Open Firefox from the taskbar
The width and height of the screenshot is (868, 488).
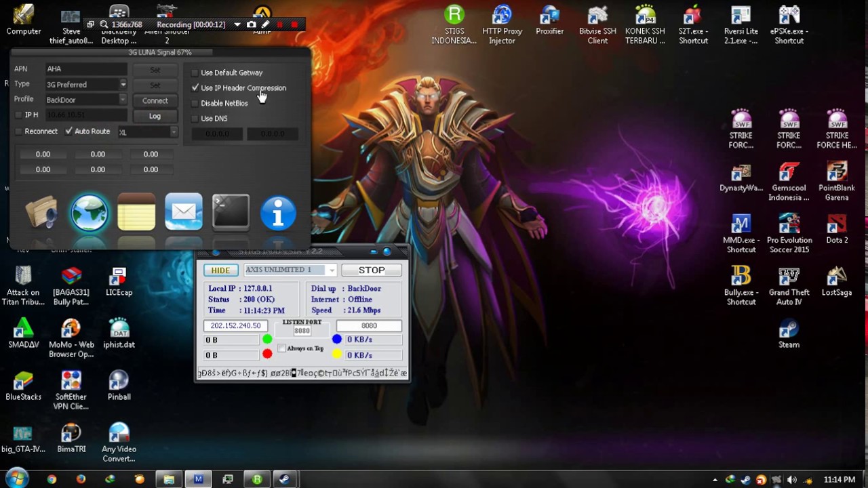[x=81, y=479]
